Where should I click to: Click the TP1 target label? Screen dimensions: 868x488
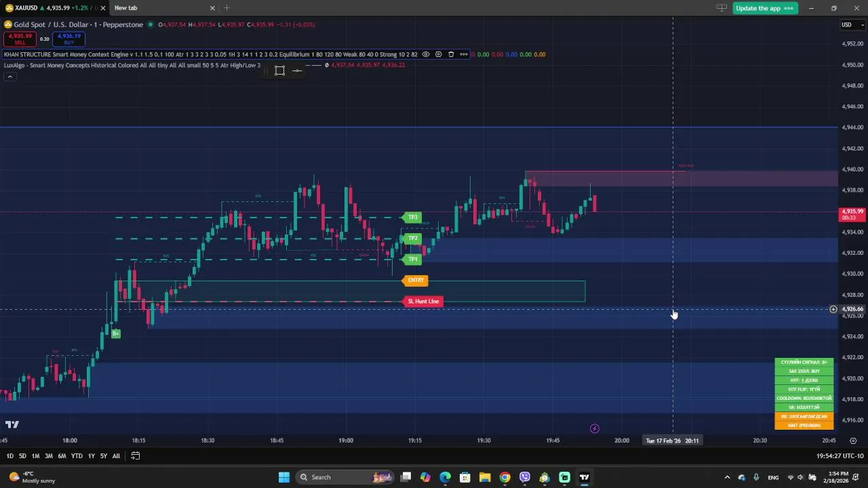click(x=412, y=260)
